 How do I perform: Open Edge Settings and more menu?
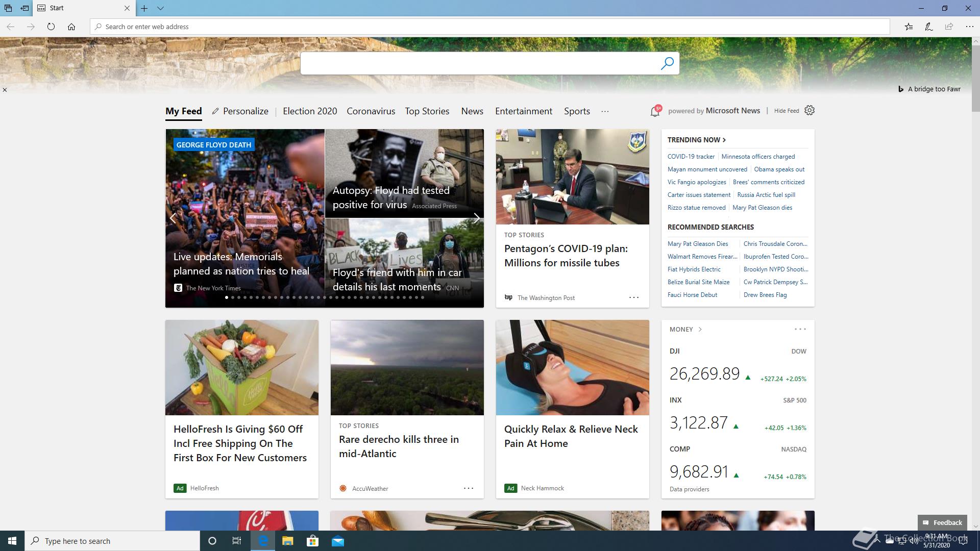(969, 27)
